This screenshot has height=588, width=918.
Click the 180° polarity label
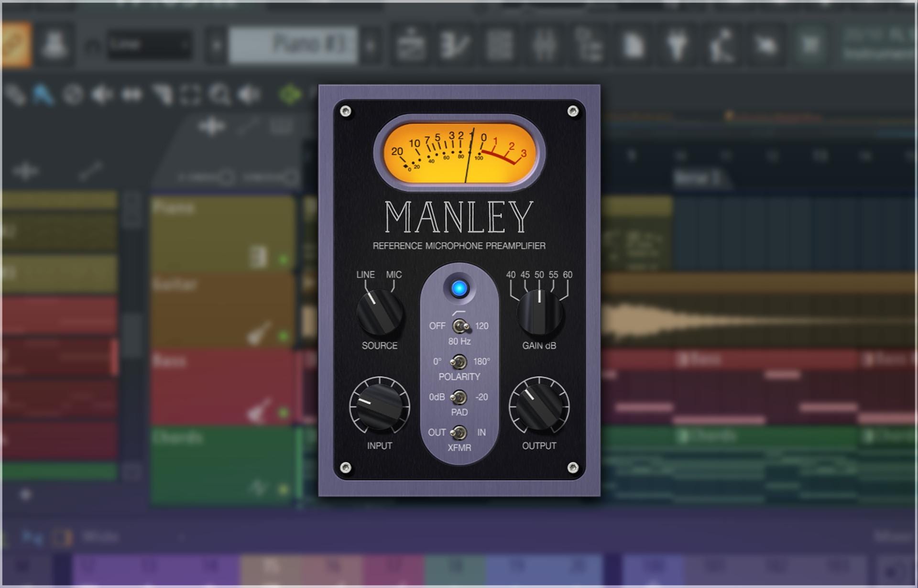(481, 362)
